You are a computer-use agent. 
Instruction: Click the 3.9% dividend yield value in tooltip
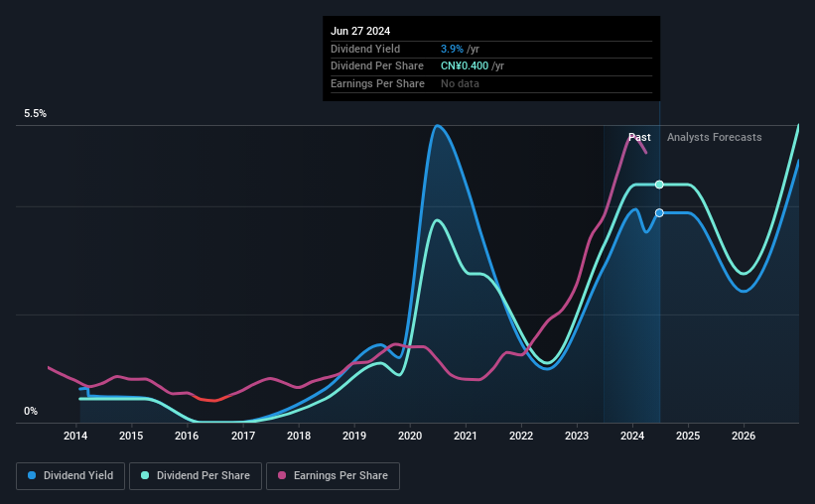[x=452, y=49]
